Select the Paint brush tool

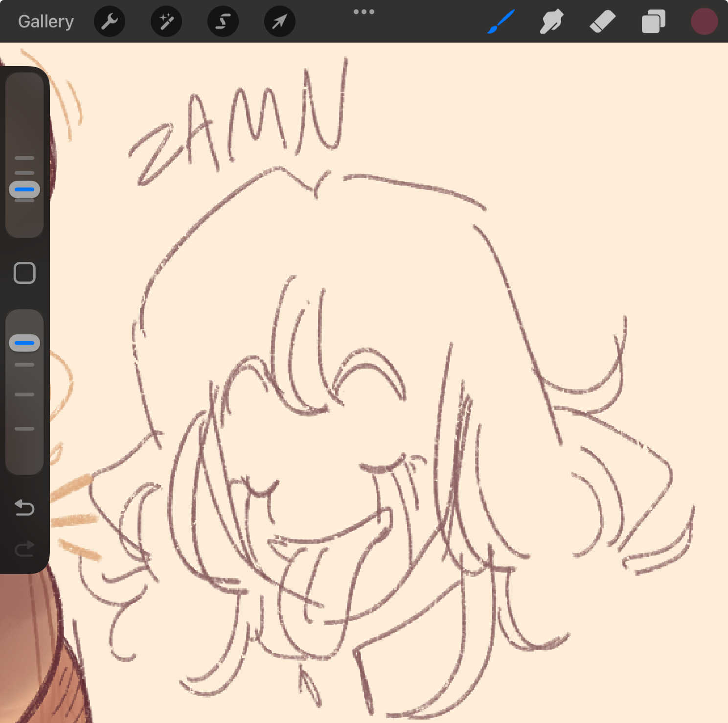[501, 22]
